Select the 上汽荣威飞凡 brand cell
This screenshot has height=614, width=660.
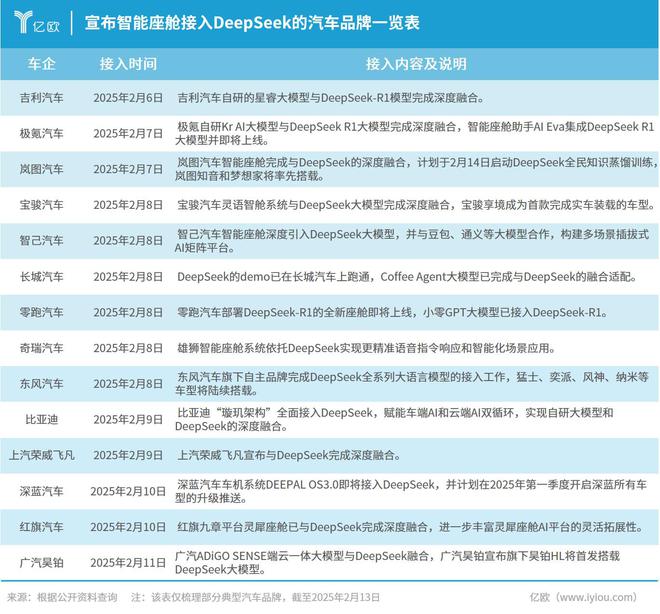tap(41, 455)
